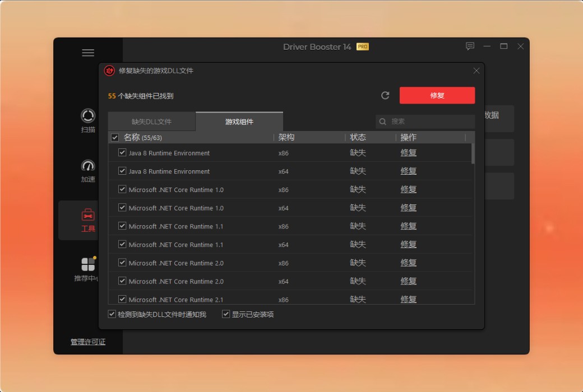Uncheck Java 8 Runtime Environment x86
Screen dimensions: 583x392
(122, 152)
